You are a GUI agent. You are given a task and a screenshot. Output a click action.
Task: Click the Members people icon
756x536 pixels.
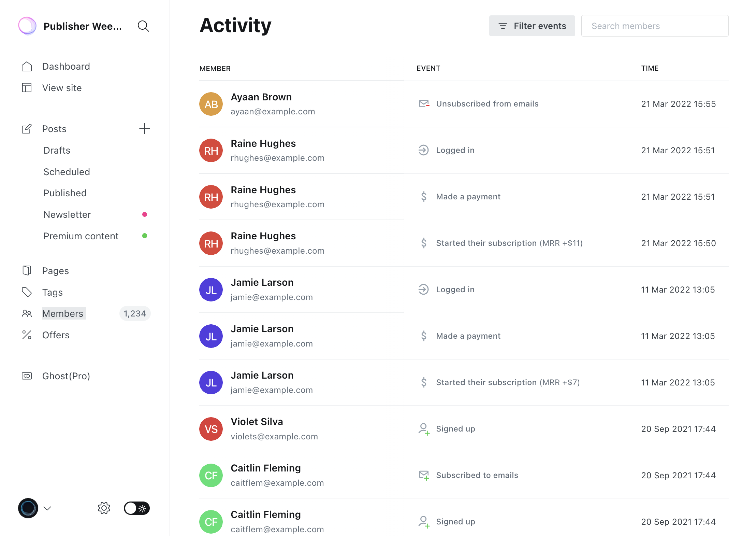27,313
